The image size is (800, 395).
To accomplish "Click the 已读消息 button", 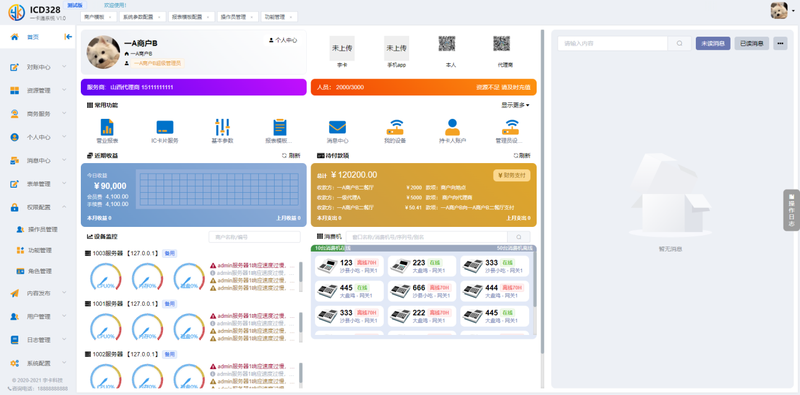I will (x=752, y=43).
